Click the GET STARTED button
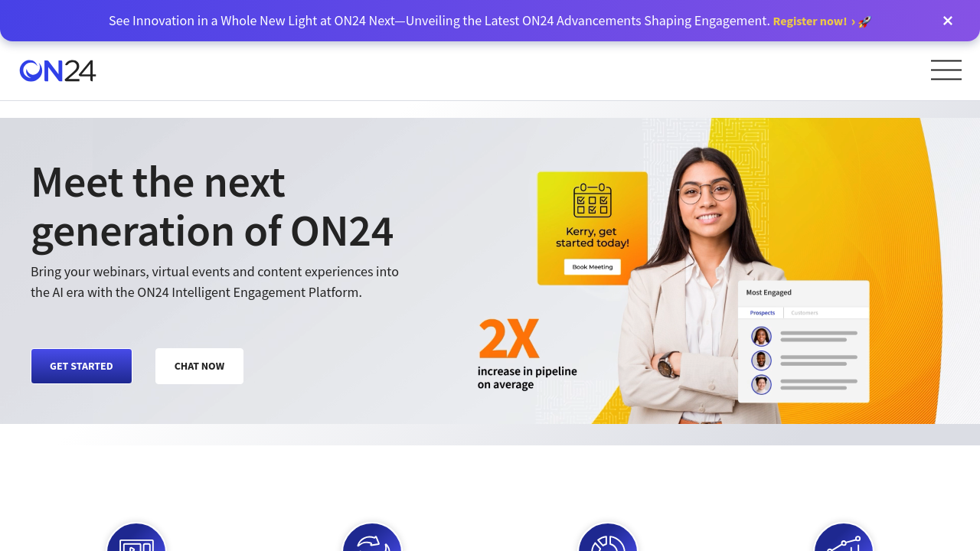 click(81, 366)
